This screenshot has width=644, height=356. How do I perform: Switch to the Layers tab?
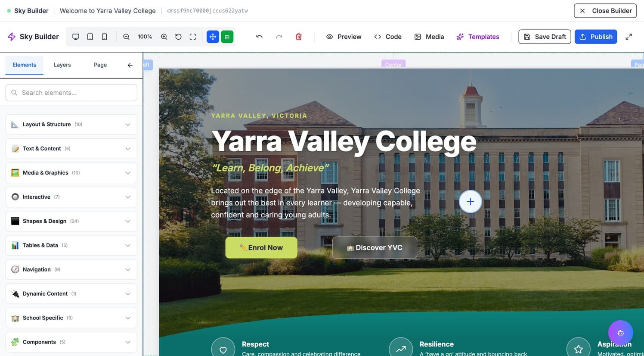[62, 65]
